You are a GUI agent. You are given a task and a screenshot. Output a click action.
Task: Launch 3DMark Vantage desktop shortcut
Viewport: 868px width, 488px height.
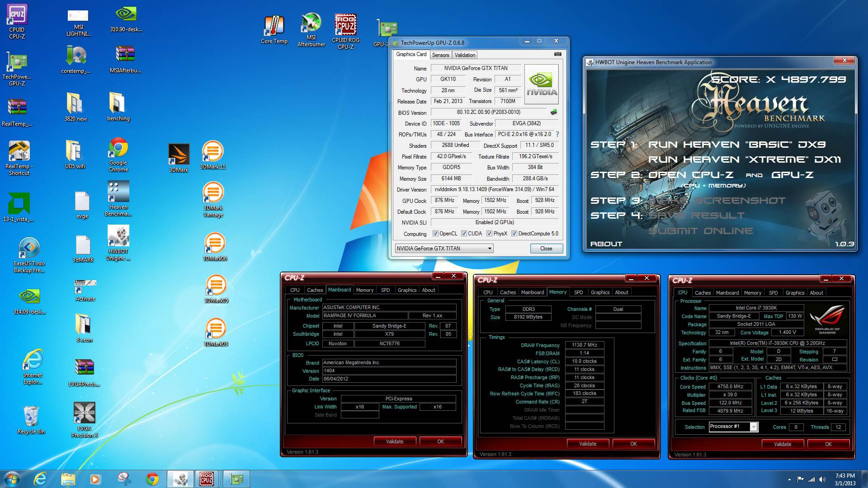pos(213,200)
